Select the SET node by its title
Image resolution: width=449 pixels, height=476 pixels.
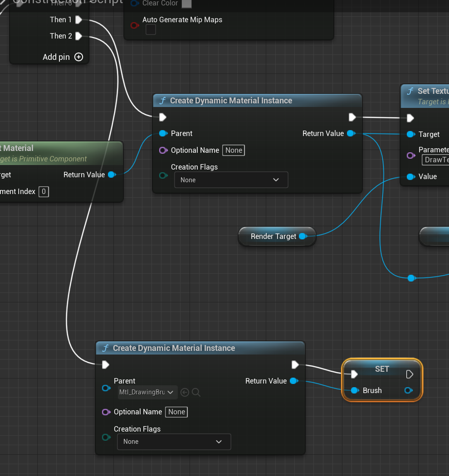pos(382,369)
